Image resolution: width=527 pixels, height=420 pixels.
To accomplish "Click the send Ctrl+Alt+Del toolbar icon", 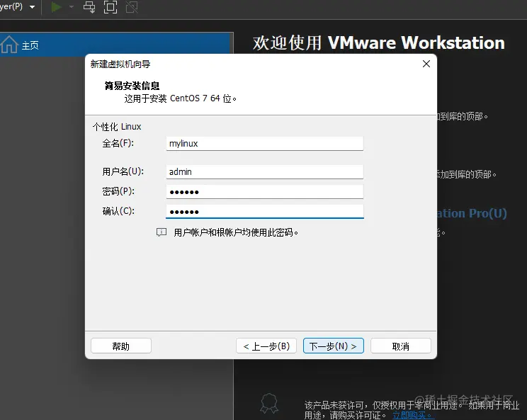I will pos(89,6).
